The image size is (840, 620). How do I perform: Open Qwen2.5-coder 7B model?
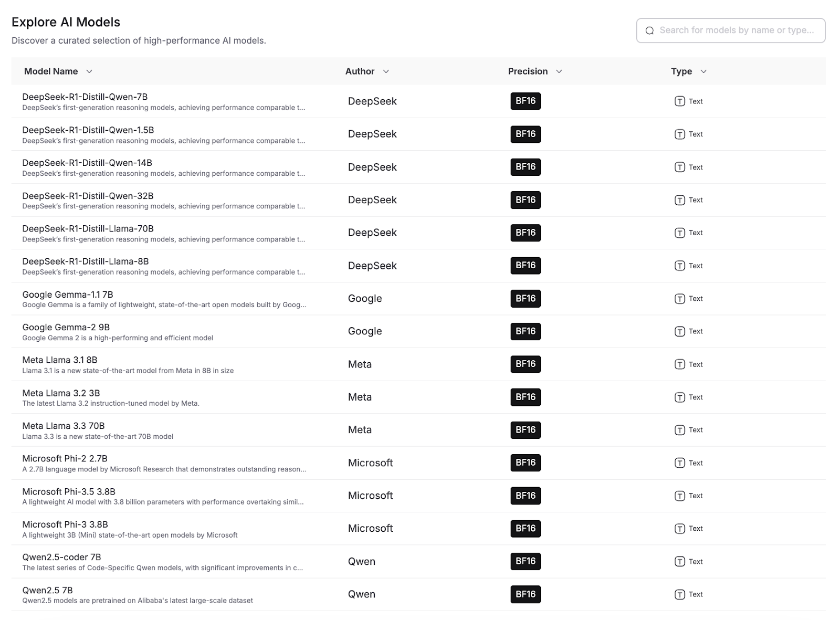(62, 557)
